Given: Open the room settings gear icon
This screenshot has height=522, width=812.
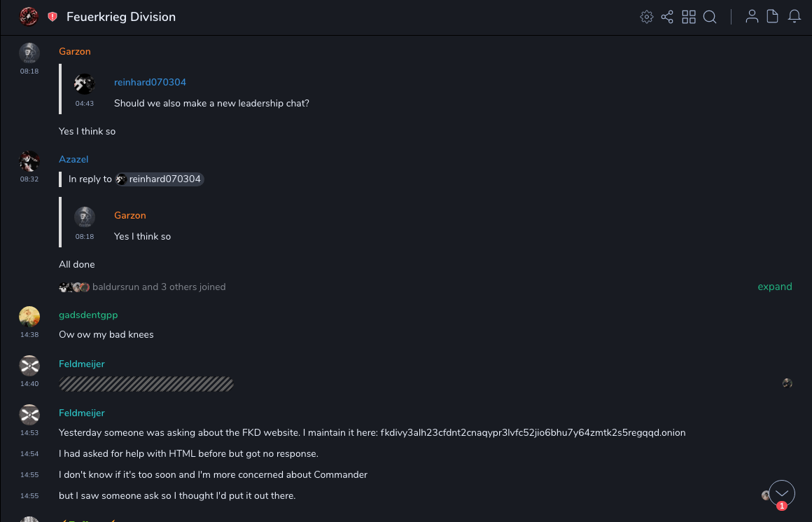Looking at the screenshot, I should [x=646, y=17].
